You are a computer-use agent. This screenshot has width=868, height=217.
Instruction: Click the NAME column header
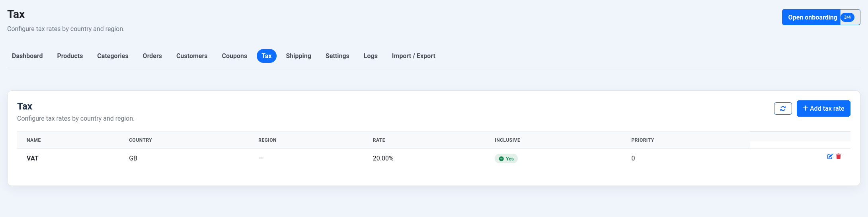tap(34, 140)
